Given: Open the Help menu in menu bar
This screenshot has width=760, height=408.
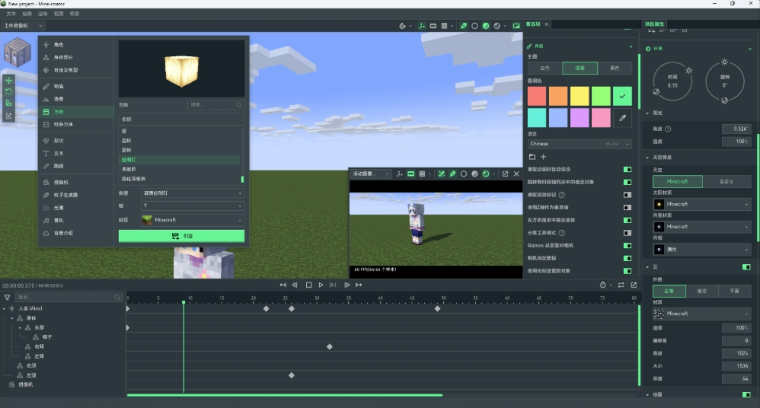Looking at the screenshot, I should pos(74,14).
